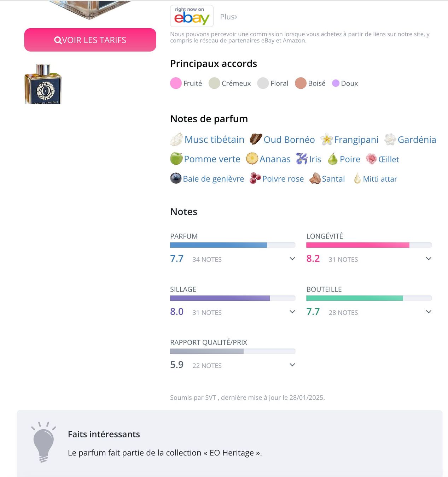
Task: Click the Oud Bornéo wood icon
Action: (256, 139)
